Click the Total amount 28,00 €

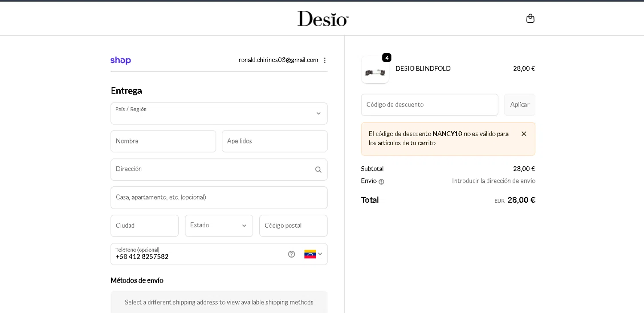coord(521,200)
